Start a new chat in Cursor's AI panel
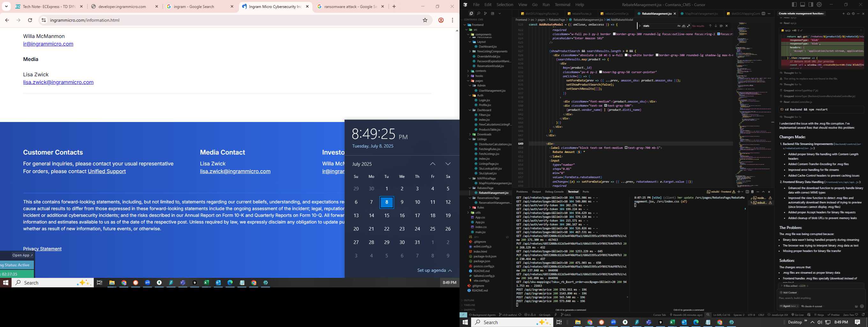Screen dimensions: 868x327 843,14
